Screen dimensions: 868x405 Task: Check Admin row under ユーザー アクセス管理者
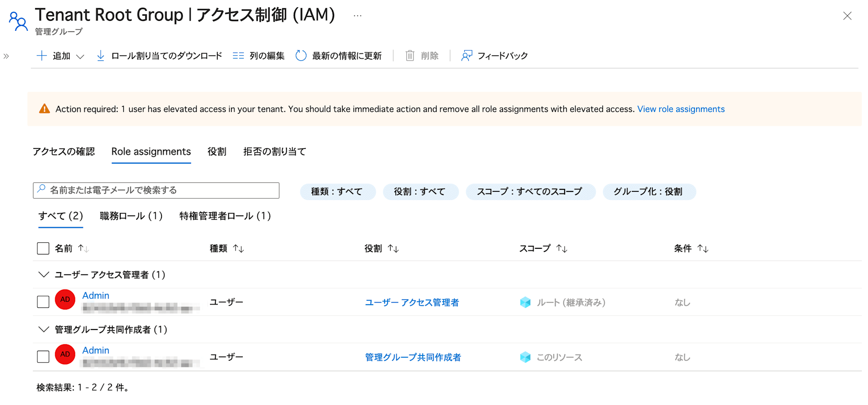pyautogui.click(x=43, y=302)
